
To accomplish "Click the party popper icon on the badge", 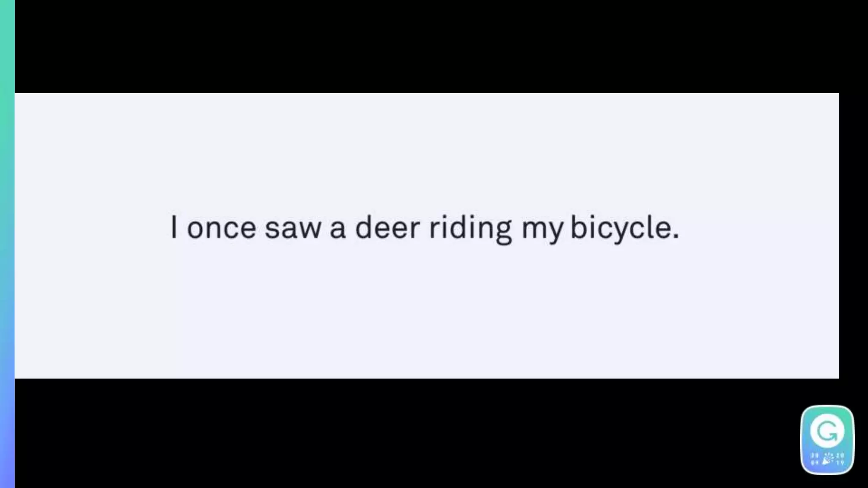I will (x=827, y=459).
